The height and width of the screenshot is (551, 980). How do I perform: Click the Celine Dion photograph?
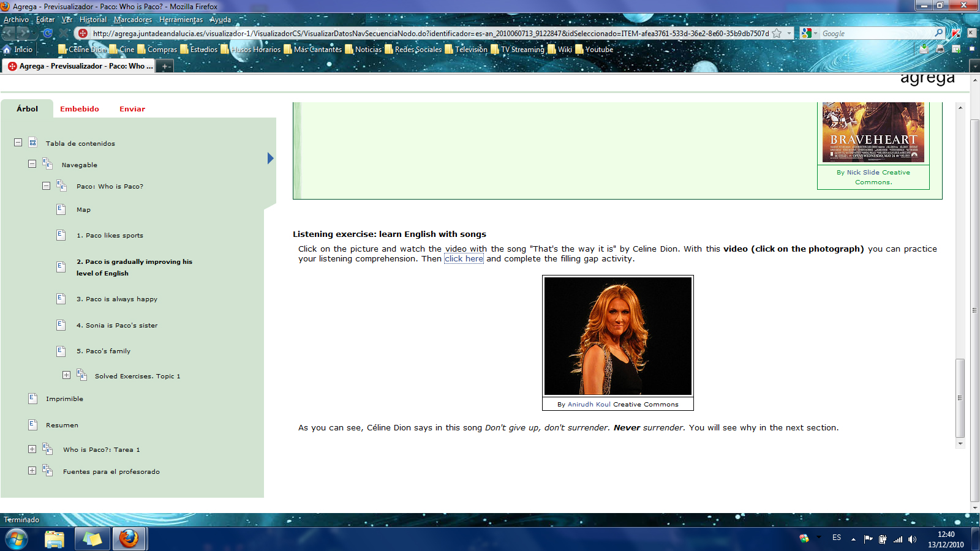point(617,336)
